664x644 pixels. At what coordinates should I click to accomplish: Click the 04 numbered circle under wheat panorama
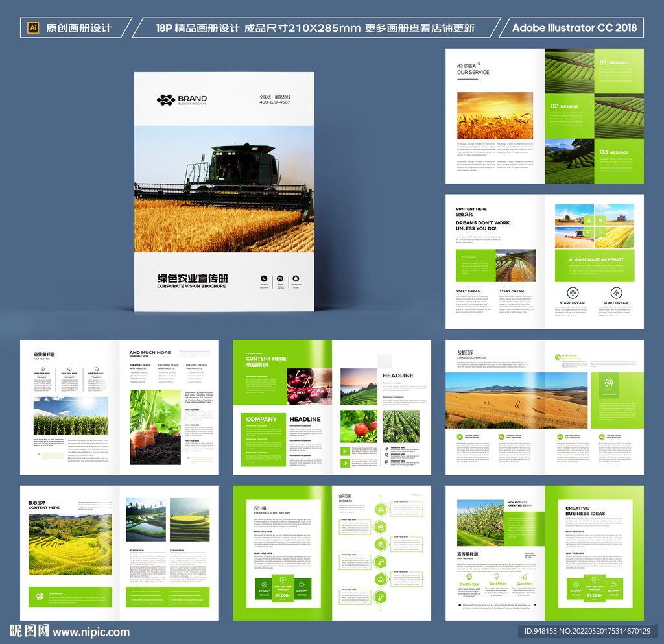coord(601,436)
